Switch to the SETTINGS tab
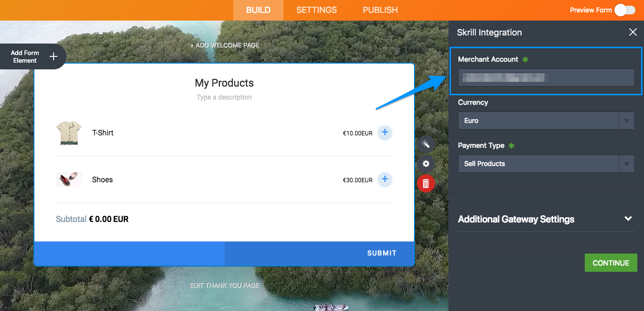The image size is (644, 311). [x=317, y=10]
